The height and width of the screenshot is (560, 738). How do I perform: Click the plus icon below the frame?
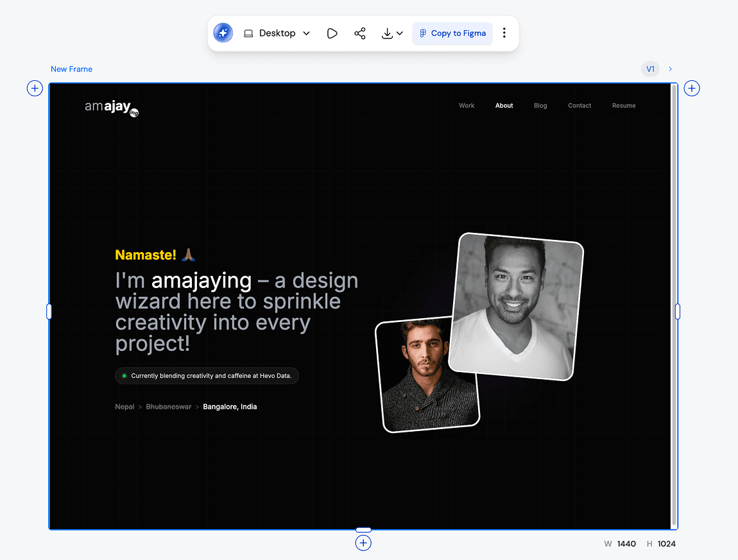[x=363, y=543]
